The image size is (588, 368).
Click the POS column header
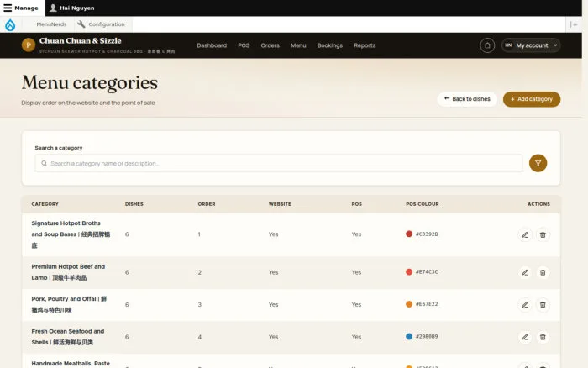coord(357,204)
